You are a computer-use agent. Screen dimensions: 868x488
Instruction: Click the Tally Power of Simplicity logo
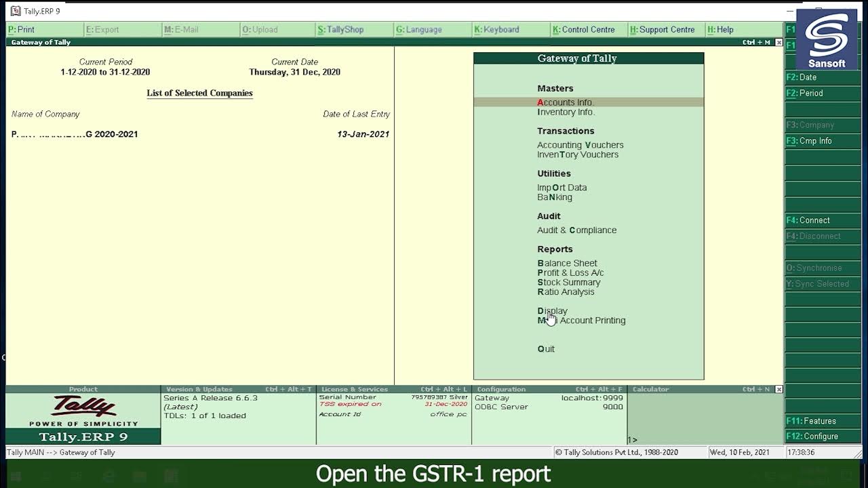83,411
